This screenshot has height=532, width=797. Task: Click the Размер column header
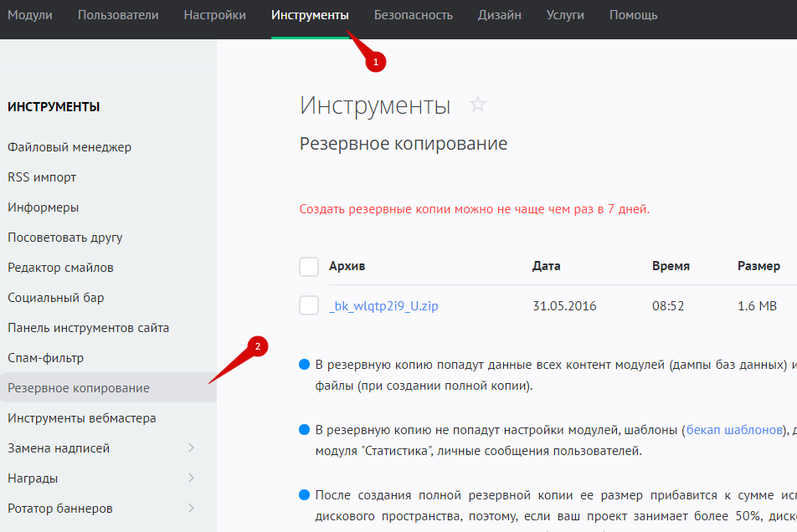tap(758, 266)
